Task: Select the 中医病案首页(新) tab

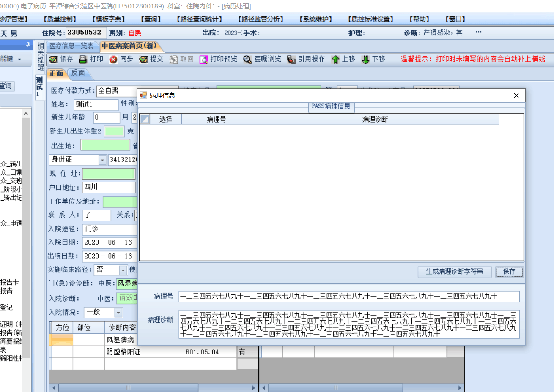Action: click(x=129, y=46)
